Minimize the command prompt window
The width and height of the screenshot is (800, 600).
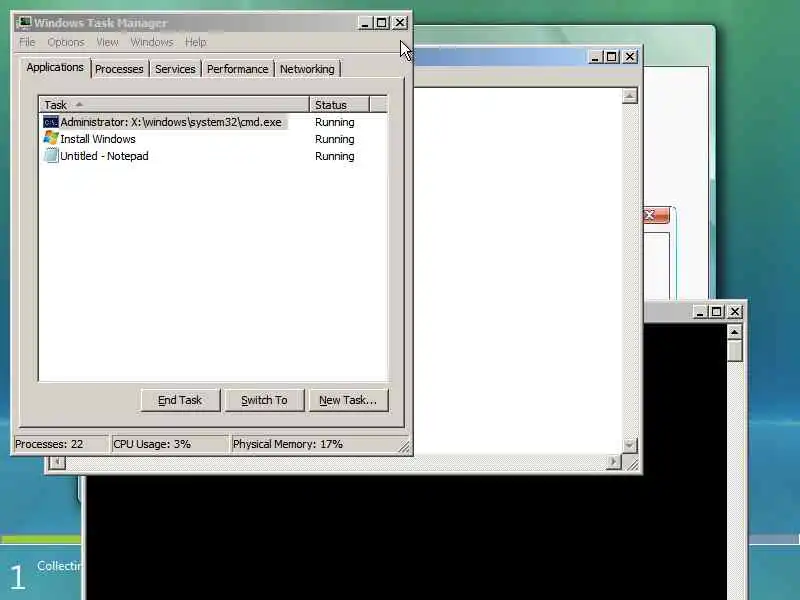point(699,312)
